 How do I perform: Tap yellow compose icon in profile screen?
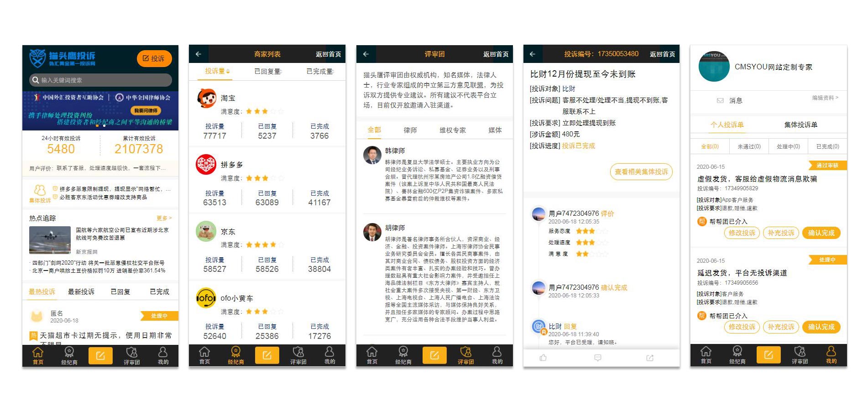[769, 355]
